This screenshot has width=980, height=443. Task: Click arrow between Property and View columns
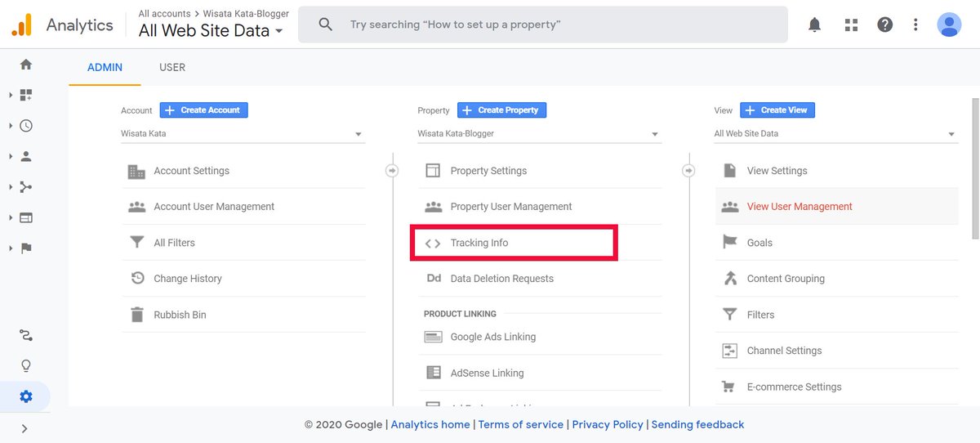point(688,171)
